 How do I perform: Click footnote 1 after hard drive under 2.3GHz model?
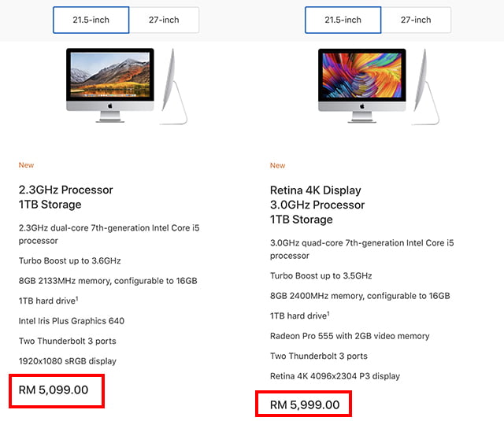(x=77, y=299)
